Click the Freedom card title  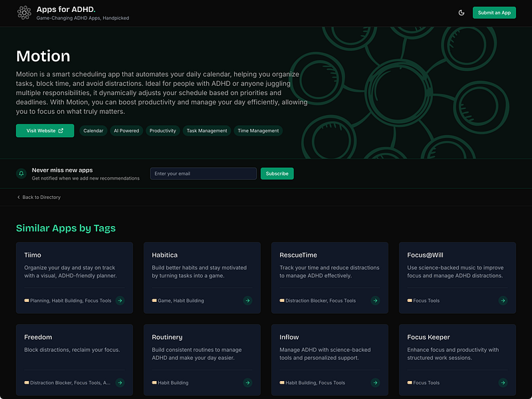click(x=38, y=337)
